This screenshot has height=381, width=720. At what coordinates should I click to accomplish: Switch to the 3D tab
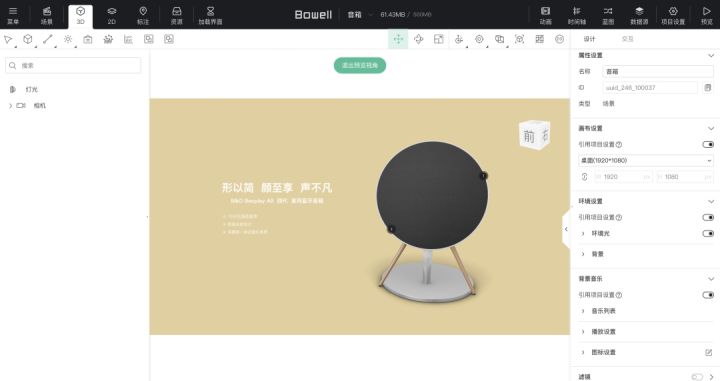point(80,16)
